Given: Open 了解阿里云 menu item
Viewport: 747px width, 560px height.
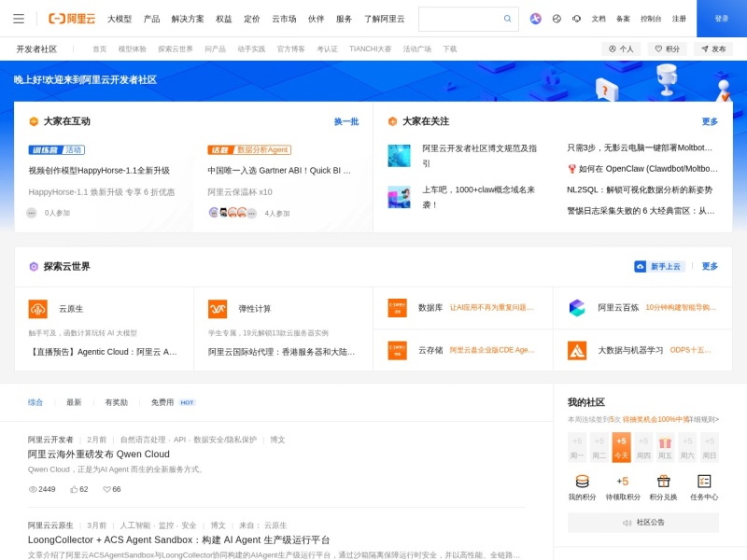Looking at the screenshot, I should pos(384,19).
